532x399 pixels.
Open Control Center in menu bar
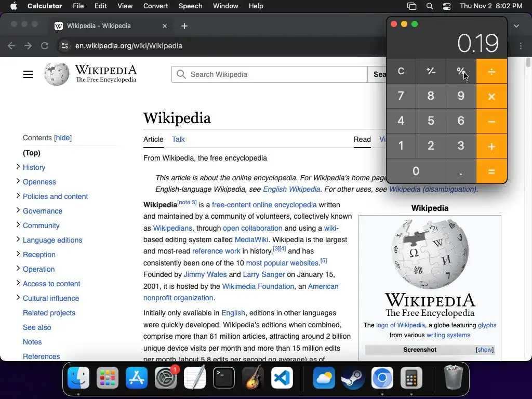[x=447, y=6]
